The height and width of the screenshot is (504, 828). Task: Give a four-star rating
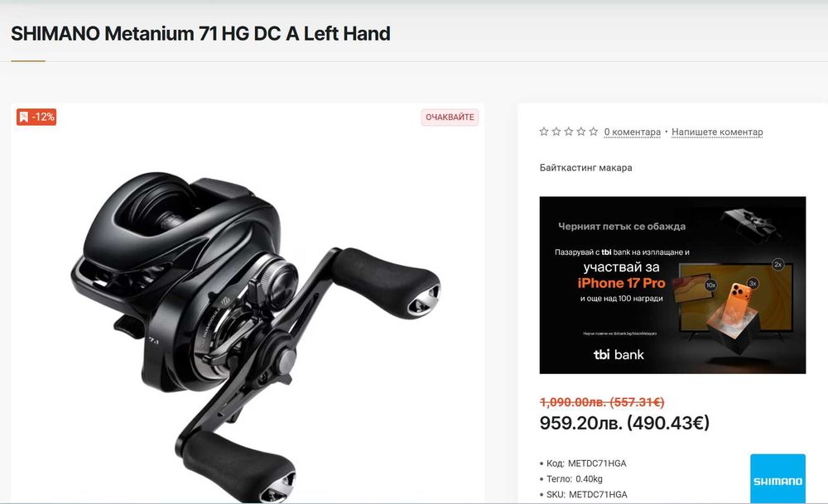(581, 132)
